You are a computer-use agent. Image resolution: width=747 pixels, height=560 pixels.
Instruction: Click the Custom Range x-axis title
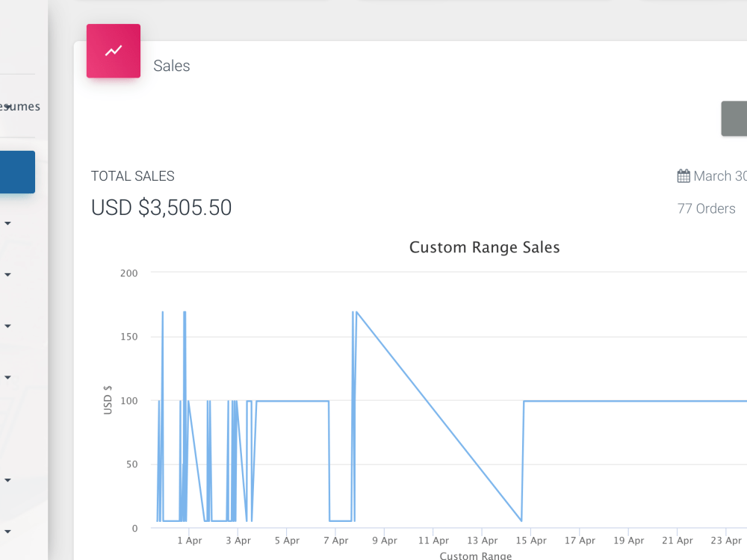point(475,556)
